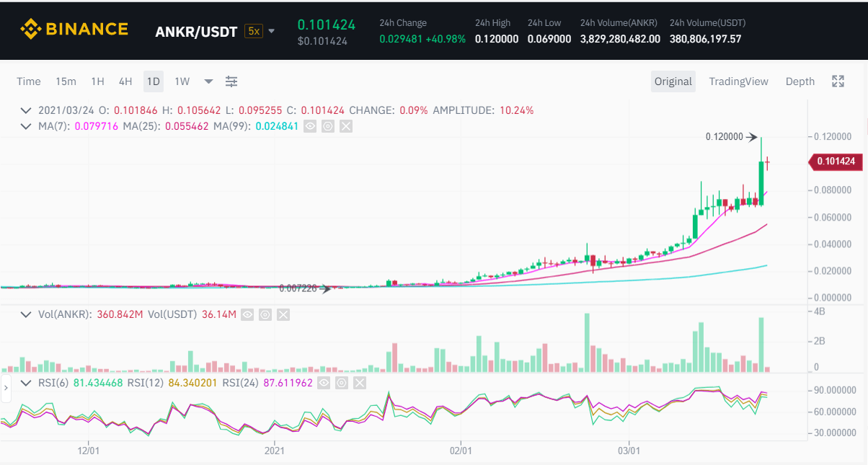Toggle RSI indicator visibility
Viewport: 868px width, 465px height.
[x=324, y=382]
